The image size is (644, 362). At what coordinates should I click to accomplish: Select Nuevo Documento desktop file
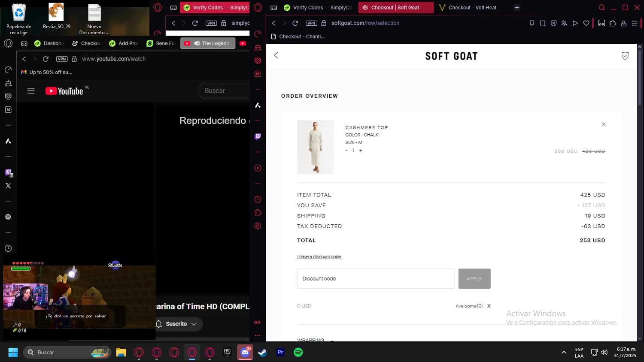[x=94, y=19]
